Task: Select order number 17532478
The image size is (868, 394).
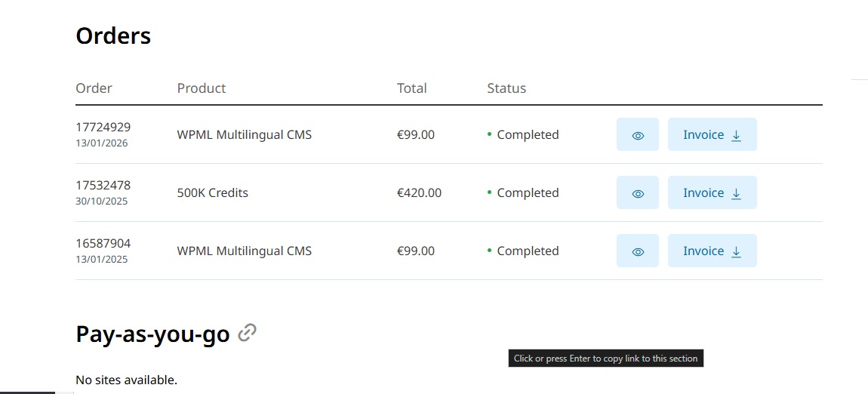Action: tap(103, 185)
